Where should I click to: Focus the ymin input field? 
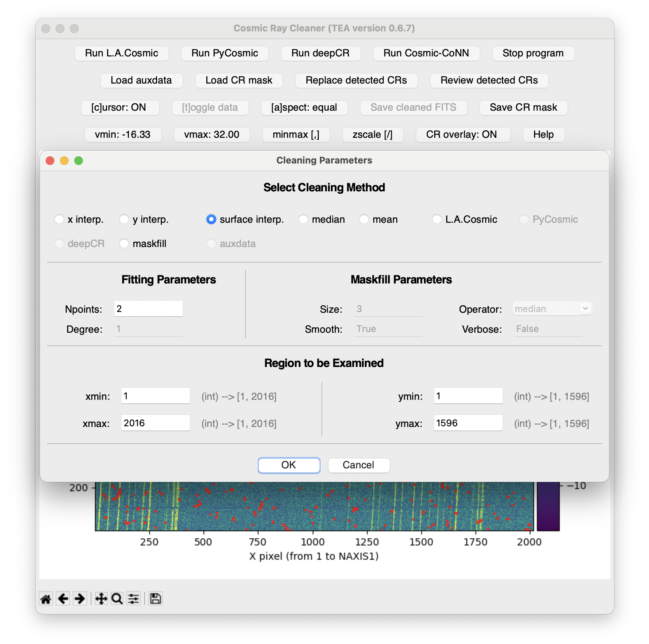[468, 396]
